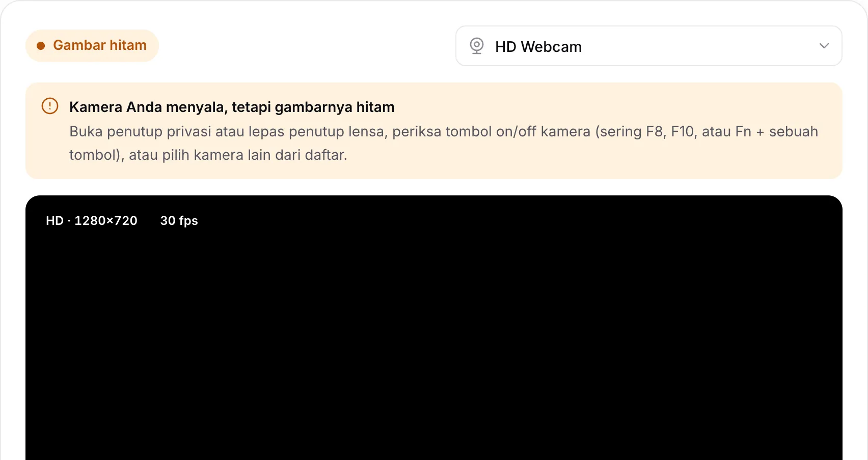Click the warning exclamation circle icon

(x=50, y=106)
